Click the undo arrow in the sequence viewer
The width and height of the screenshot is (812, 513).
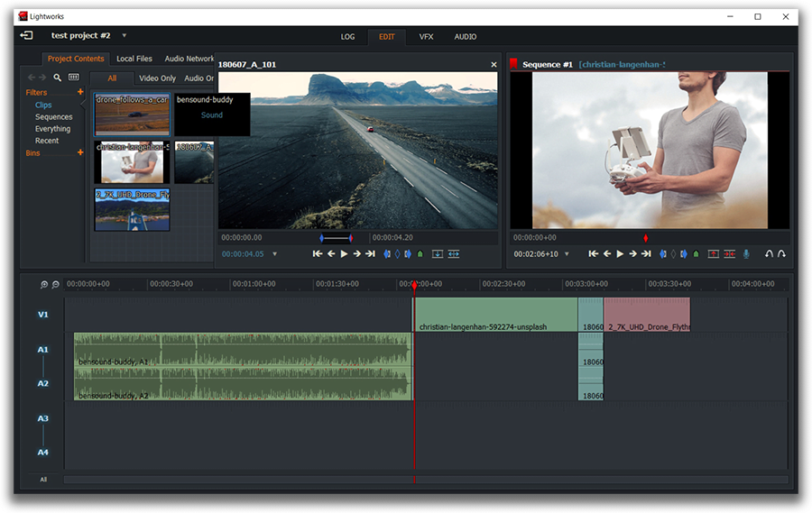click(769, 254)
